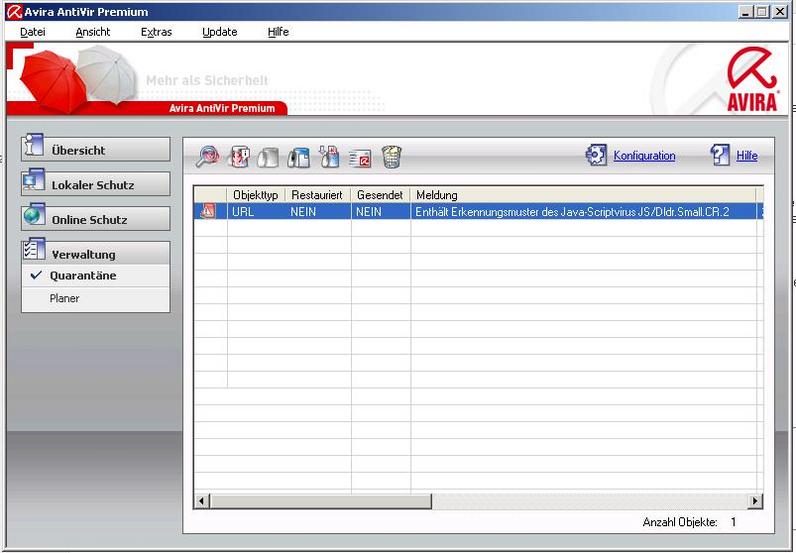Click the greyed-out restore object icon
The height and width of the screenshot is (553, 796).
click(268, 157)
